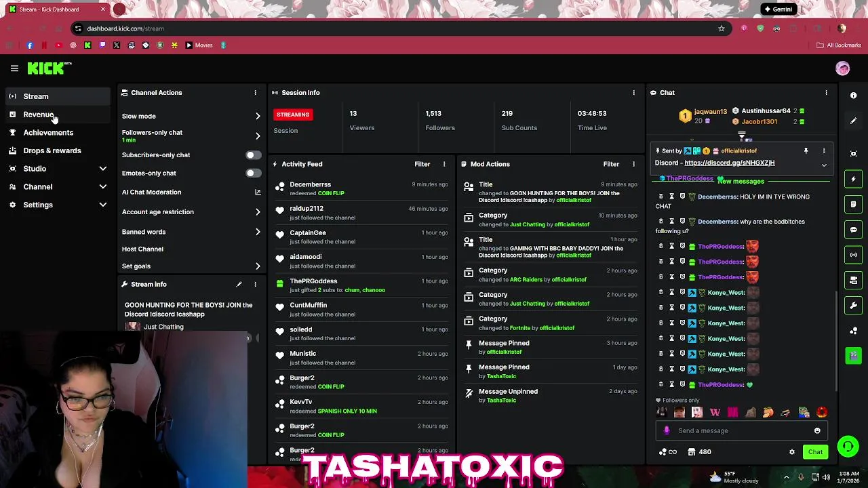868x488 pixels.
Task: Click the Gemini button in browser
Action: [778, 9]
